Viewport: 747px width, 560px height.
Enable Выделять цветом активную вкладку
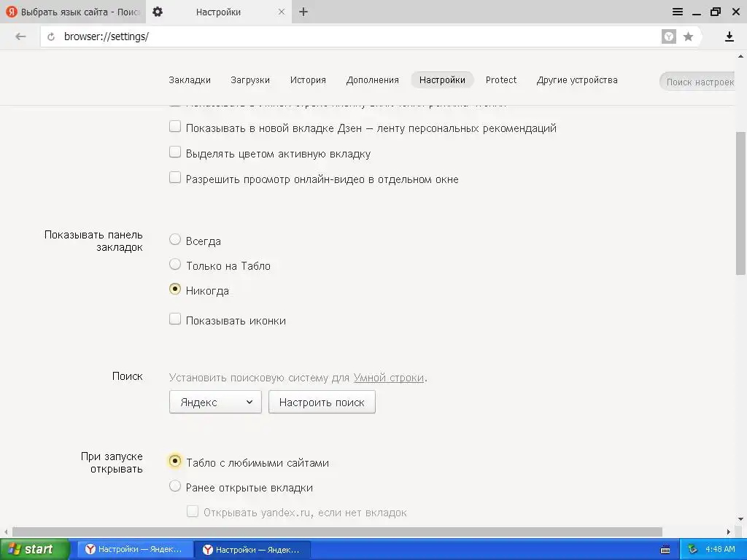(175, 152)
